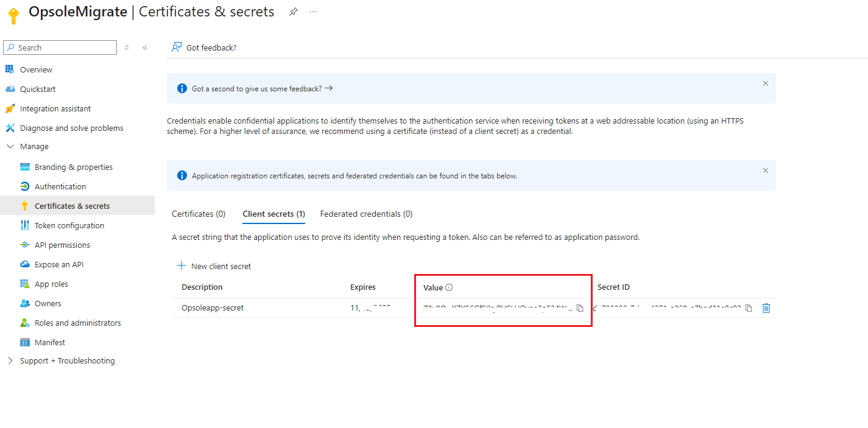Screen dimensions: 868x428
Task: Close the application registration info banner
Action: 766,171
